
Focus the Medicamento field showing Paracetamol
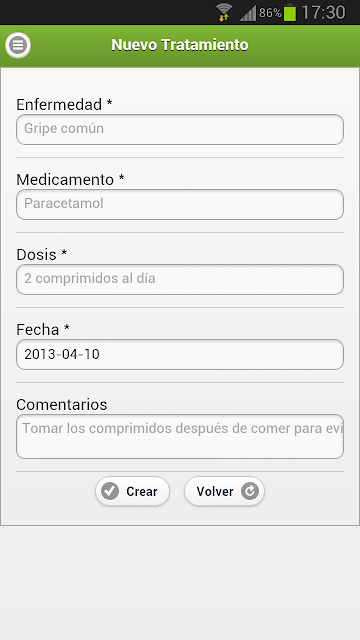tap(180, 204)
